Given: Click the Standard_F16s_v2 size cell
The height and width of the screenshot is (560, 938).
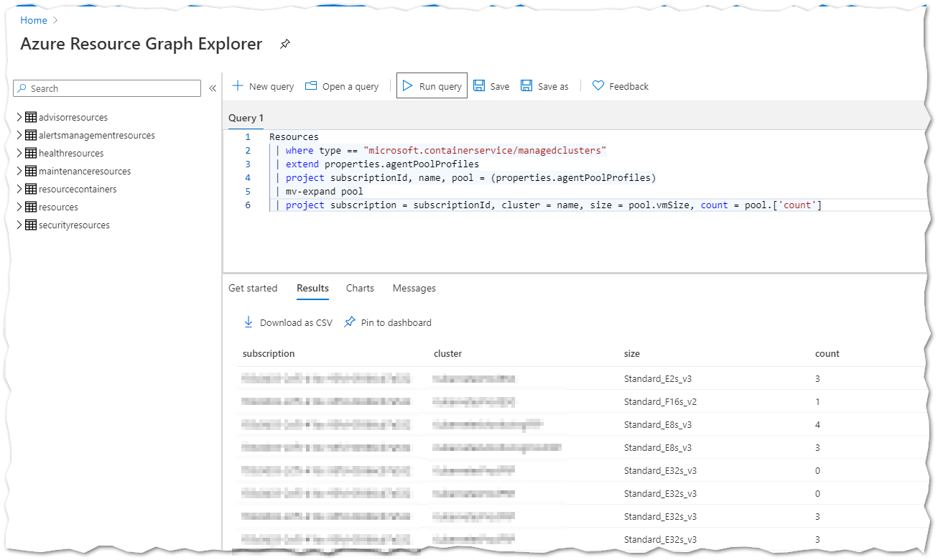Looking at the screenshot, I should (660, 401).
